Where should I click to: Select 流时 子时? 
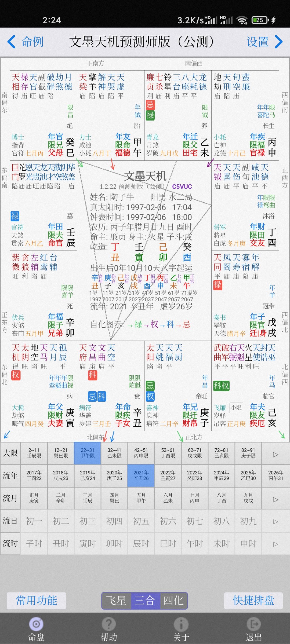34,544
